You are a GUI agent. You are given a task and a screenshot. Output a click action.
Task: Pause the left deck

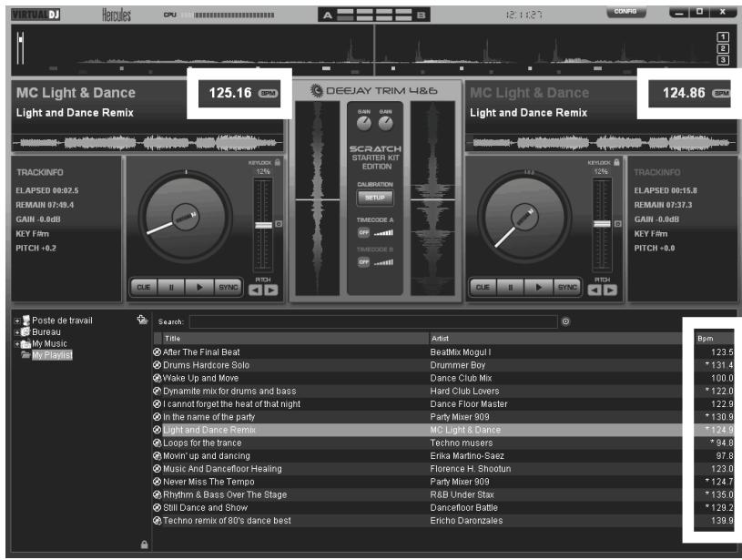pyautogui.click(x=171, y=288)
